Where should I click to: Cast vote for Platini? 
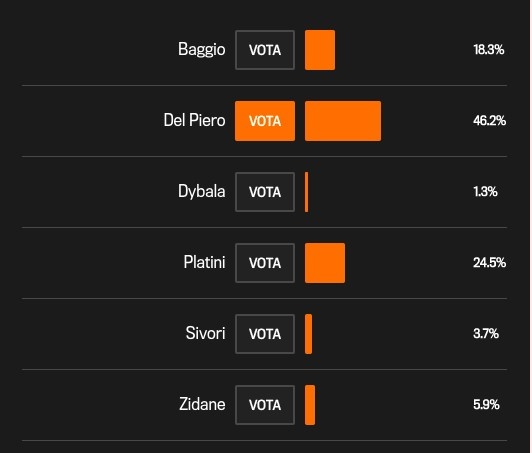tap(265, 263)
